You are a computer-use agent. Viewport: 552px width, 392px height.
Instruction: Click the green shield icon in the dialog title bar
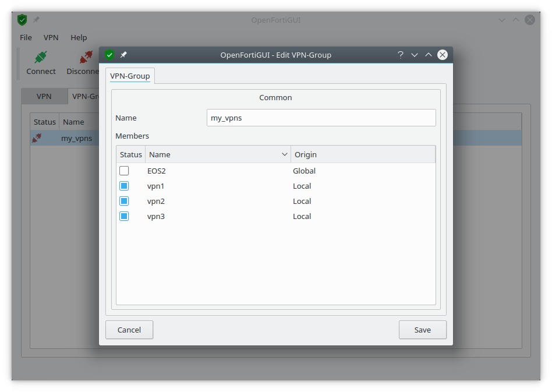(x=109, y=55)
